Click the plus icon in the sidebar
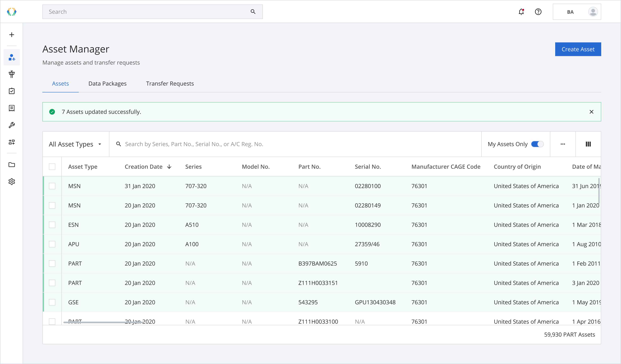 point(12,35)
